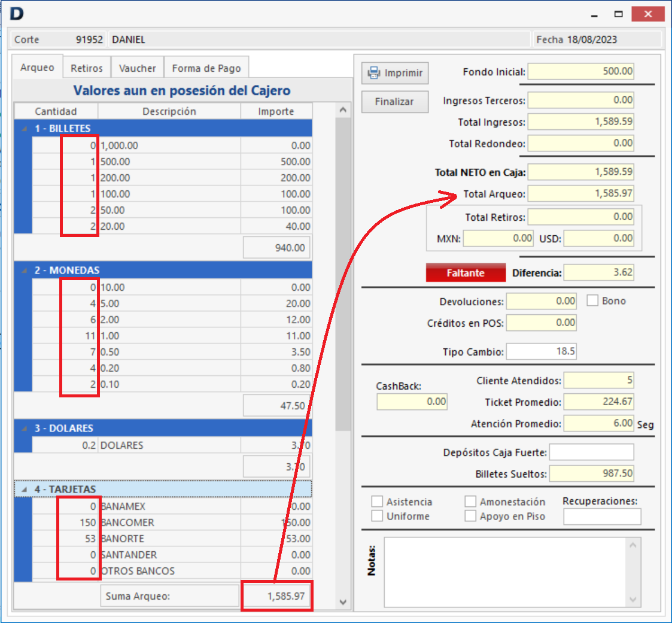Open the Forma de Pago tab

coord(206,68)
